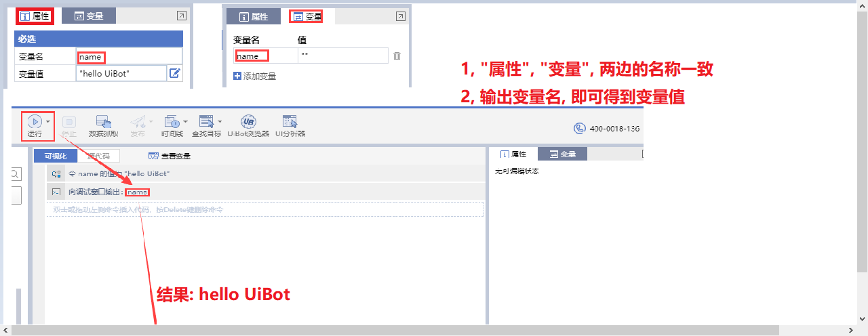Expand the Run button dropdown arrow
Screen dimensions: 868x336
pyautogui.click(x=47, y=121)
